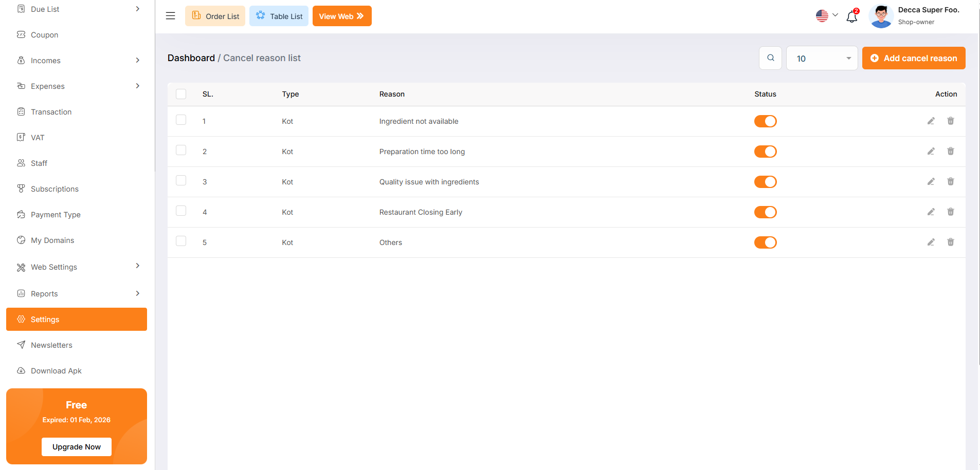This screenshot has width=980, height=470.
Task: Delete the 'Preparation time too long' reason
Action: click(x=950, y=152)
